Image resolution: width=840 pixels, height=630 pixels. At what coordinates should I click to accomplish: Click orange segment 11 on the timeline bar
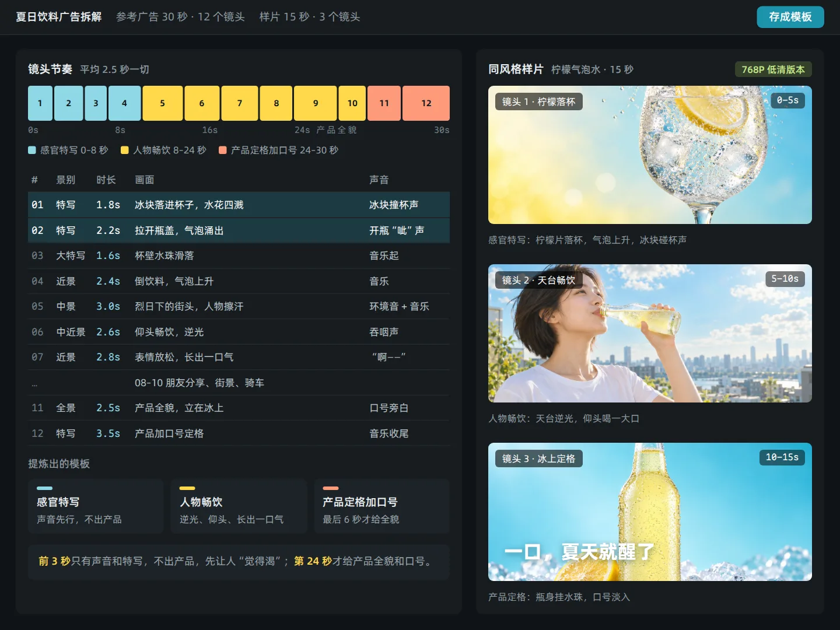coord(384,103)
